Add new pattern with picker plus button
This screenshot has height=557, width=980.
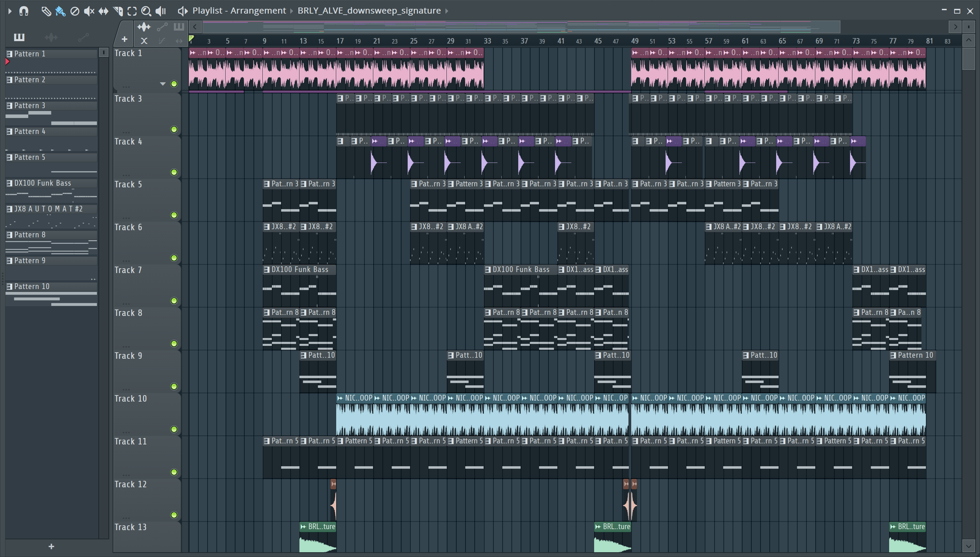coord(51,547)
